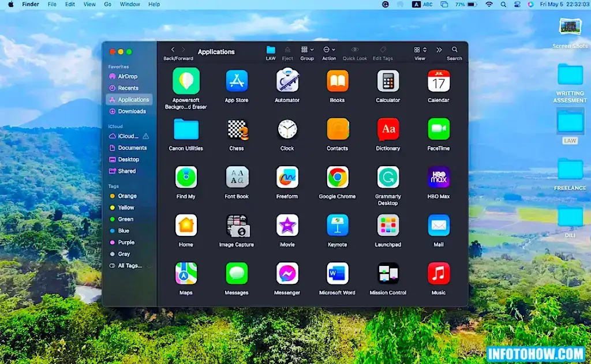The height and width of the screenshot is (364, 591).
Task: Open the Messenger app
Action: tap(287, 273)
